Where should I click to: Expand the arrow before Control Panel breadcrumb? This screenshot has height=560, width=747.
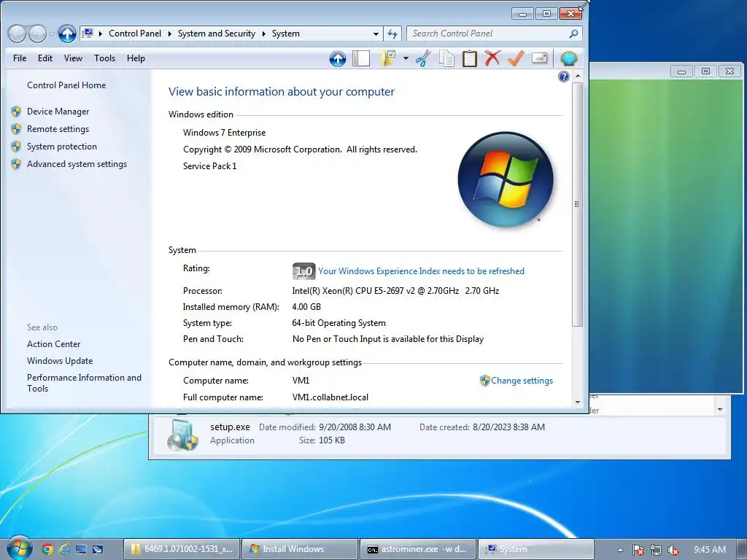[x=101, y=34]
